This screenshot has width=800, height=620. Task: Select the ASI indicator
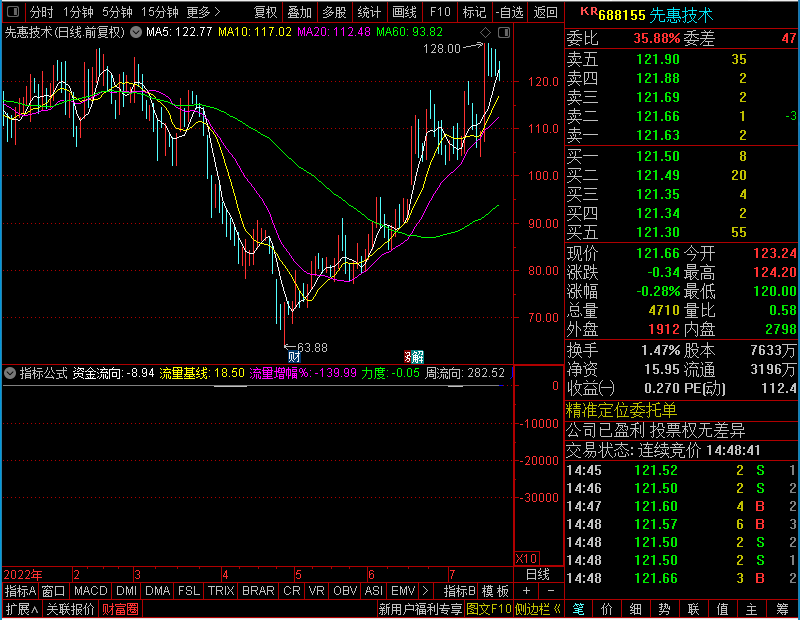(373, 591)
